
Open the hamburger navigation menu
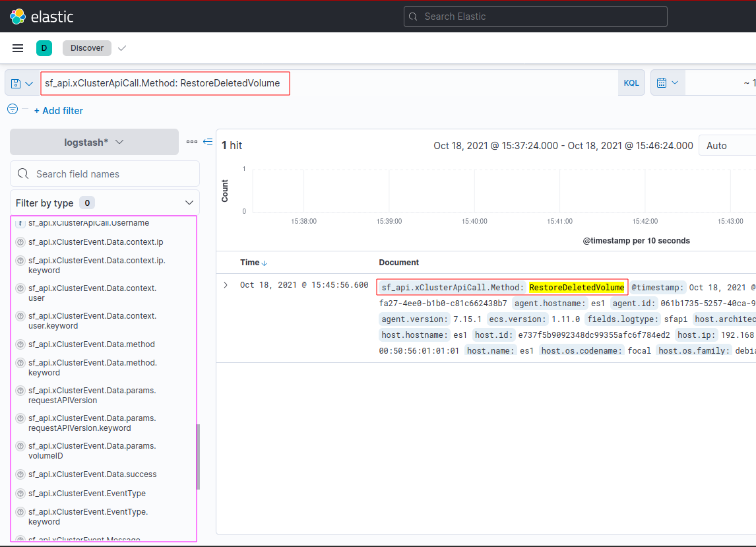[18, 48]
